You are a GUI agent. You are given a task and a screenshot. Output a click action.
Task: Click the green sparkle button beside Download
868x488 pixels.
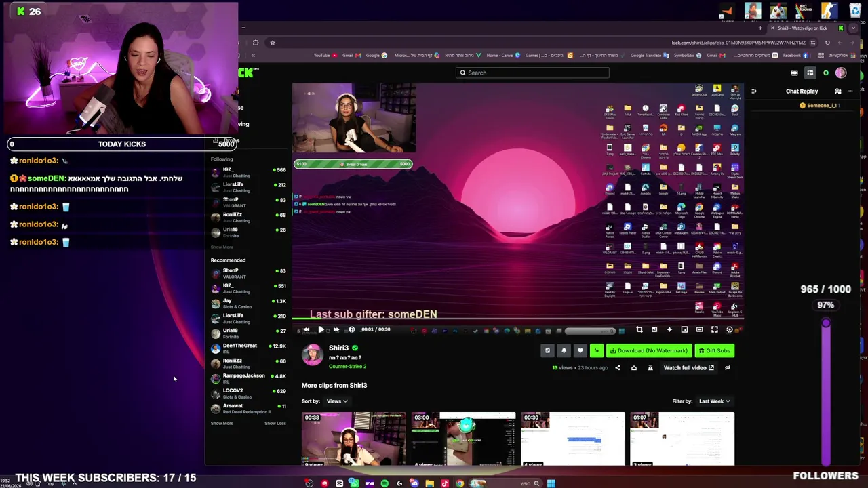[x=596, y=350]
